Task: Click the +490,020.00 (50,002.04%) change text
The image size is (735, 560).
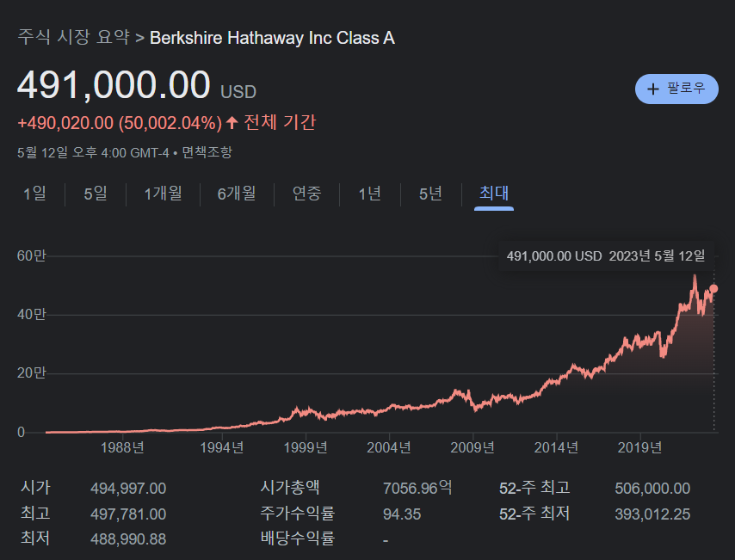Action: click(120, 123)
